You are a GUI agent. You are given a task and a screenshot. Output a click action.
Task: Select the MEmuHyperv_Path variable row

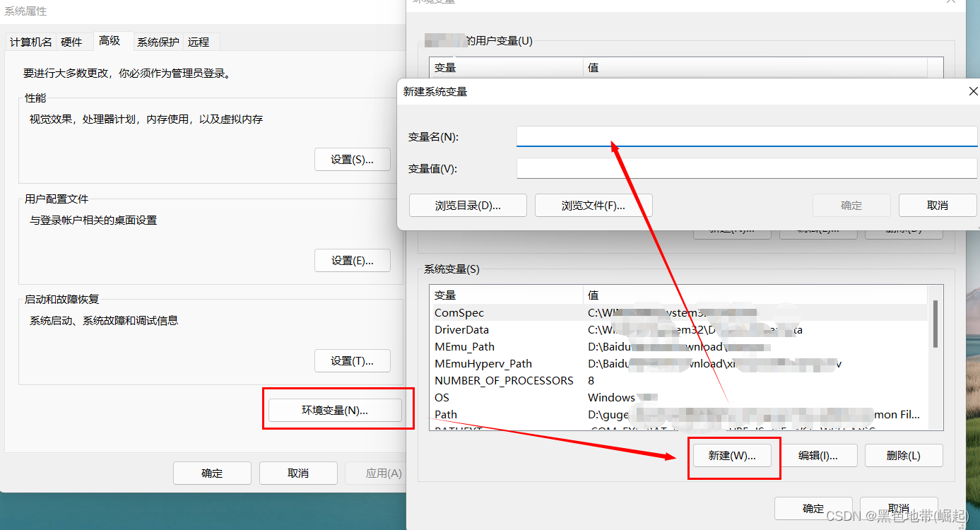click(x=678, y=363)
